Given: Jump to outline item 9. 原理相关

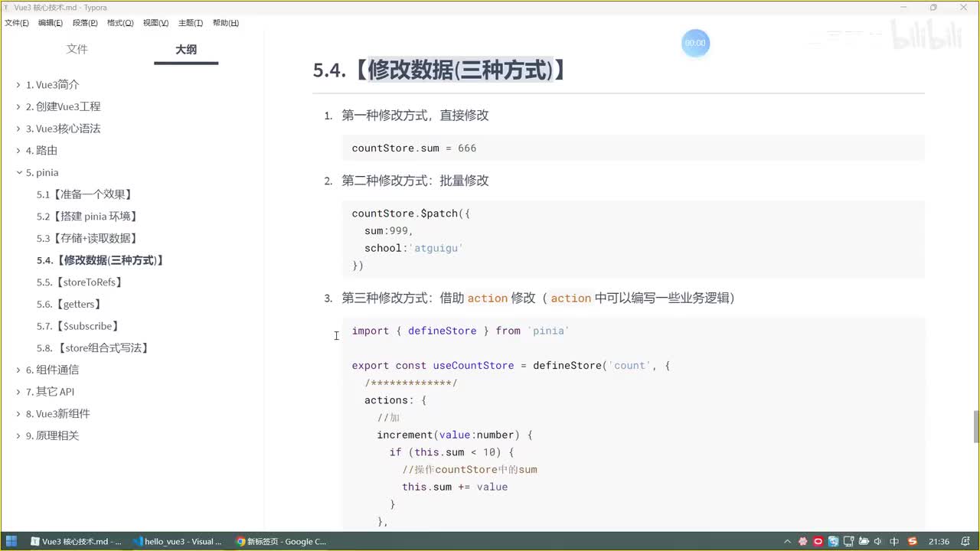Looking at the screenshot, I should tap(52, 435).
